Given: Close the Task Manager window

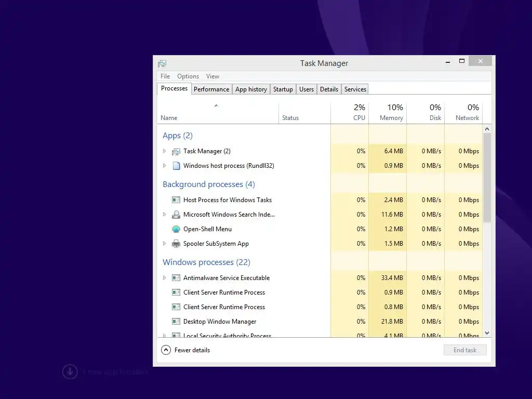Looking at the screenshot, I should click(480, 61).
